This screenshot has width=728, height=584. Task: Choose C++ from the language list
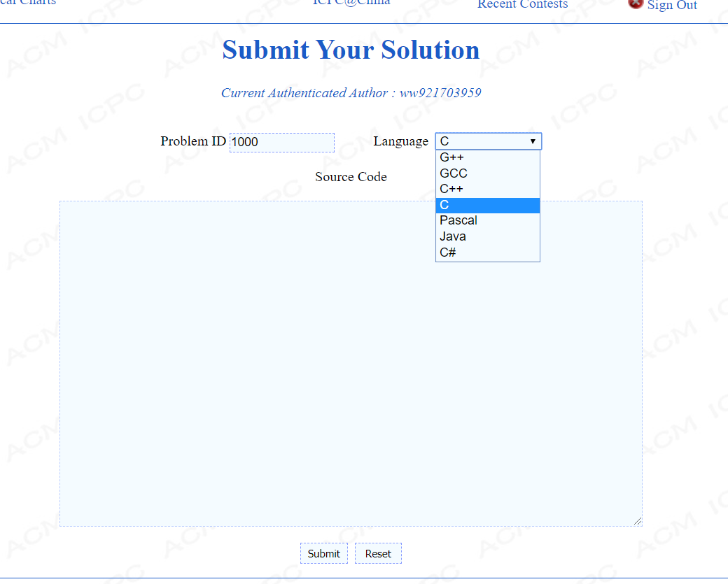[487, 189]
